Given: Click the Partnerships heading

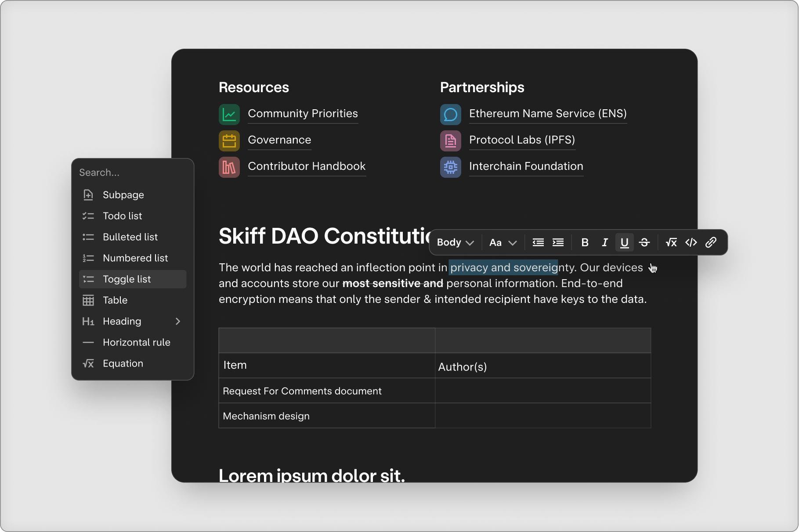Looking at the screenshot, I should tap(482, 87).
